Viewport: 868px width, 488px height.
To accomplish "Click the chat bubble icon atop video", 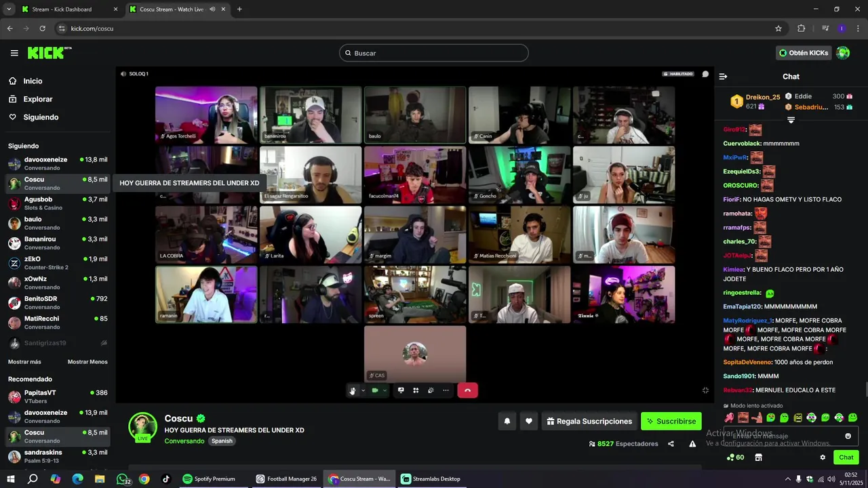I will 705,74.
